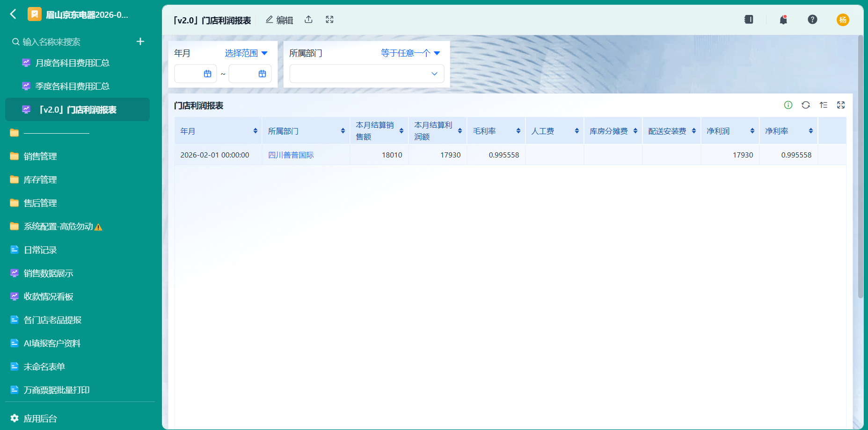
Task: Click the help question mark icon
Action: [x=812, y=20]
